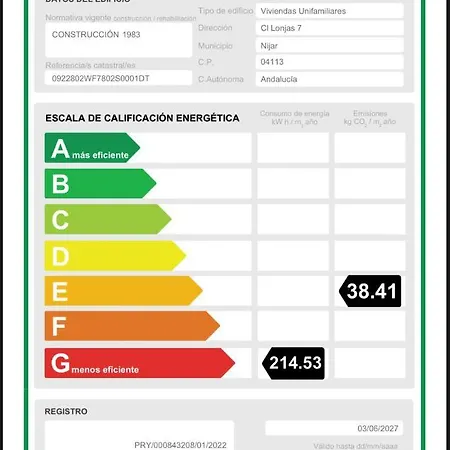Click the green A más eficiente arrow
450x450 pixels.
click(x=92, y=148)
